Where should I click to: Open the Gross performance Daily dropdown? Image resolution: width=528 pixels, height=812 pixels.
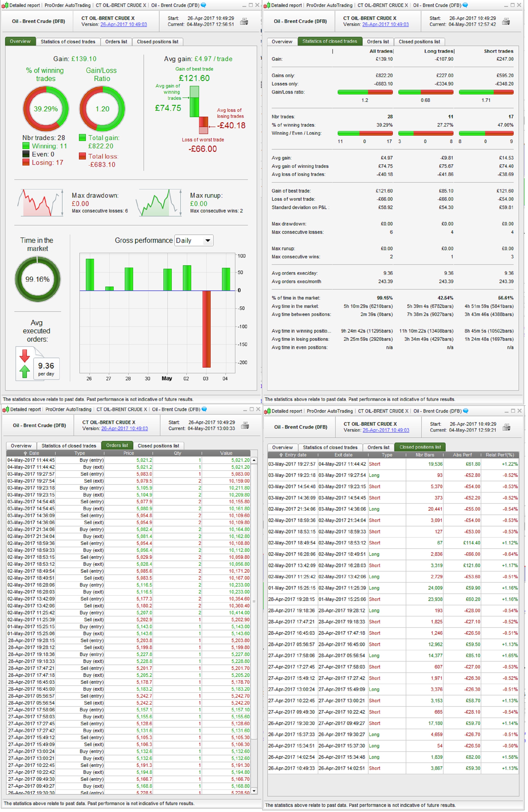click(194, 240)
